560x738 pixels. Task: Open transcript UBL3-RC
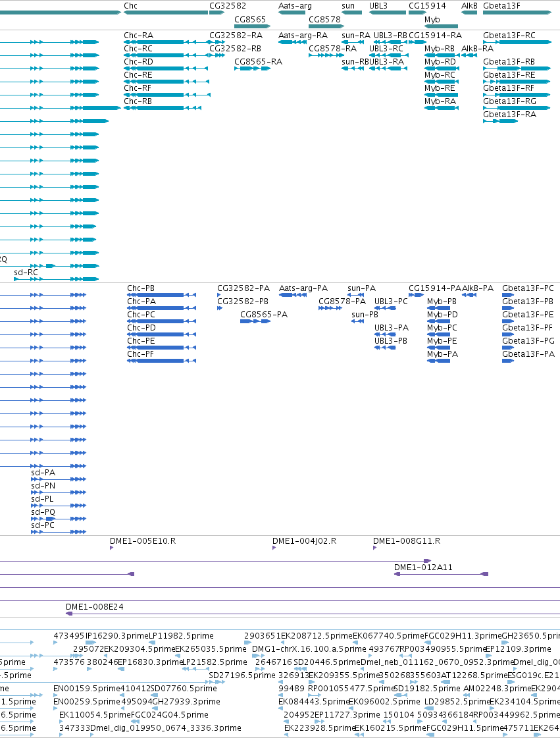coord(386,49)
